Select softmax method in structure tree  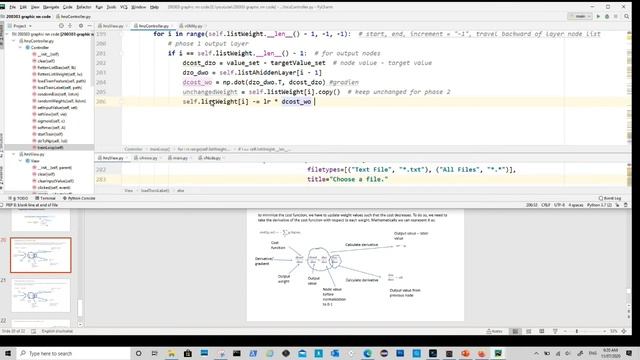pyautogui.click(x=49, y=127)
